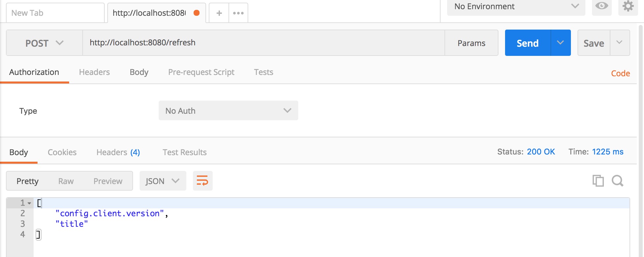Screen dimensions: 644x257
Task: Open the Pre-request Script tab
Action: (x=201, y=72)
